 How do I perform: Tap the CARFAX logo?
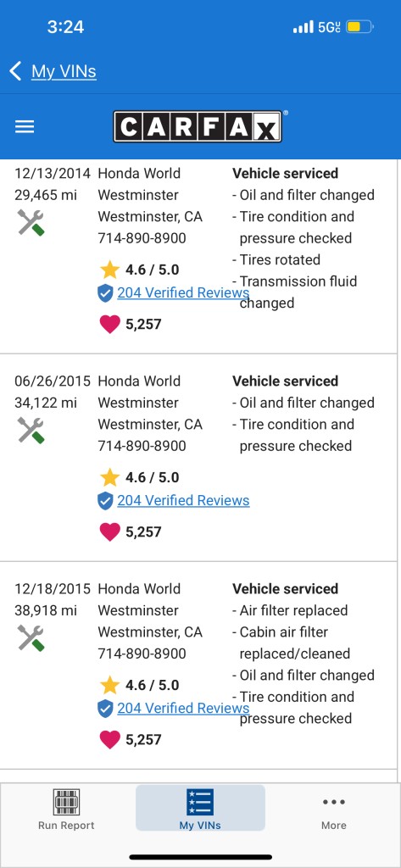pyautogui.click(x=198, y=127)
